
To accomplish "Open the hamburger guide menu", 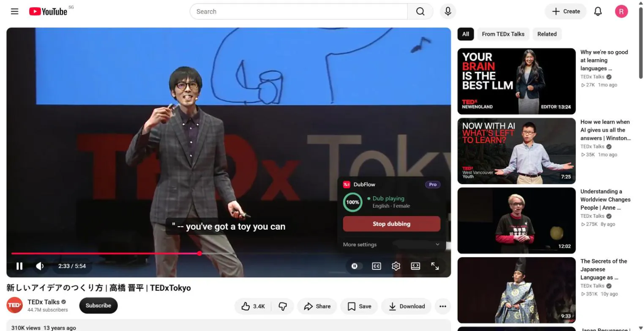I will (x=14, y=11).
